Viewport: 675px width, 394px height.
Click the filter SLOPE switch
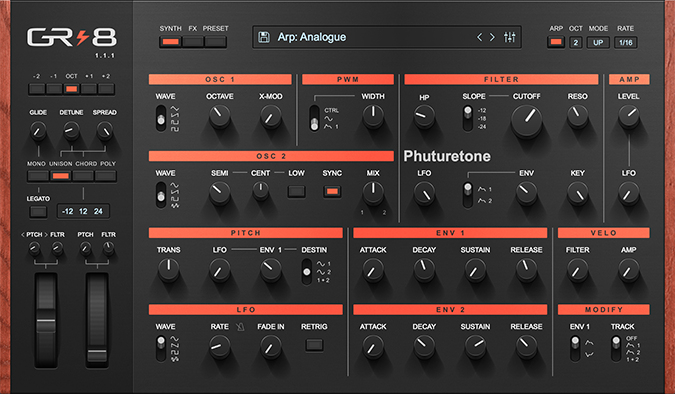[468, 118]
